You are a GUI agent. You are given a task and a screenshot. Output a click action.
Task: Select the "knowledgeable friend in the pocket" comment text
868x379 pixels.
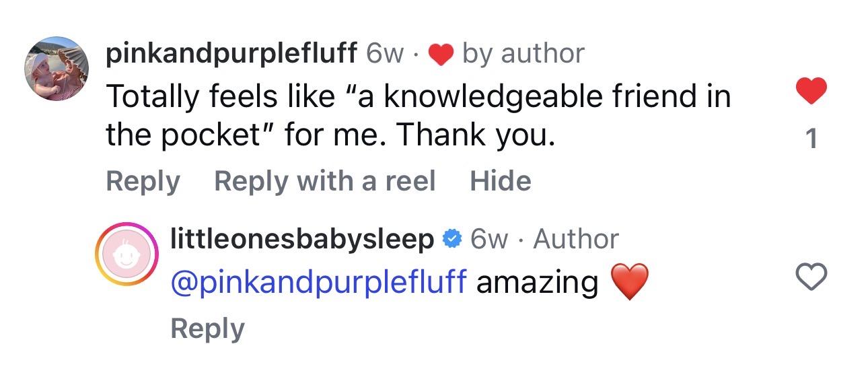click(417, 116)
